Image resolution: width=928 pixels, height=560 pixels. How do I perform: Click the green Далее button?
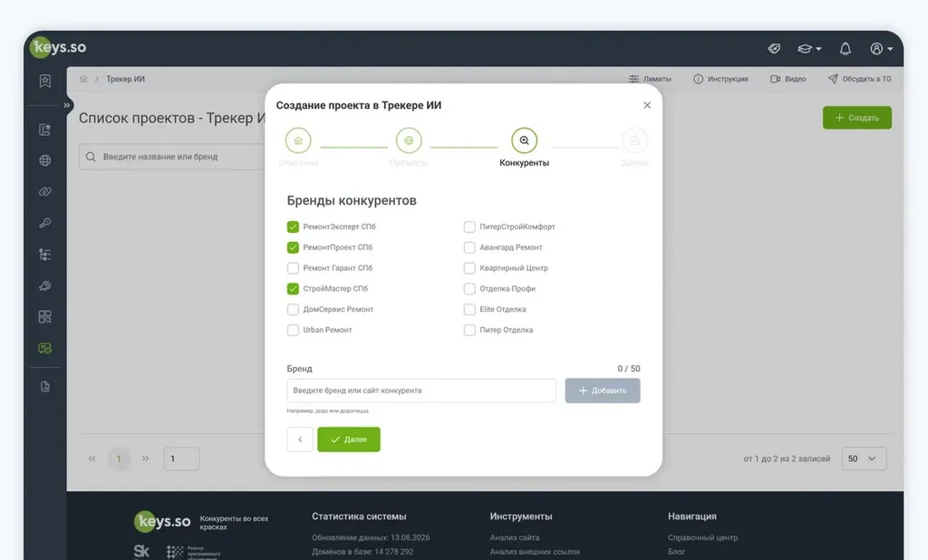(349, 439)
